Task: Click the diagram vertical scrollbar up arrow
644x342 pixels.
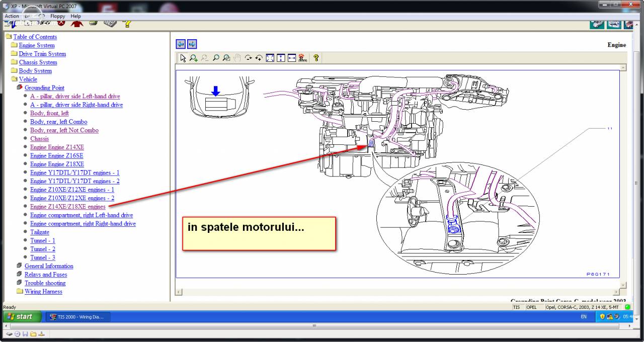Action: 623,67
